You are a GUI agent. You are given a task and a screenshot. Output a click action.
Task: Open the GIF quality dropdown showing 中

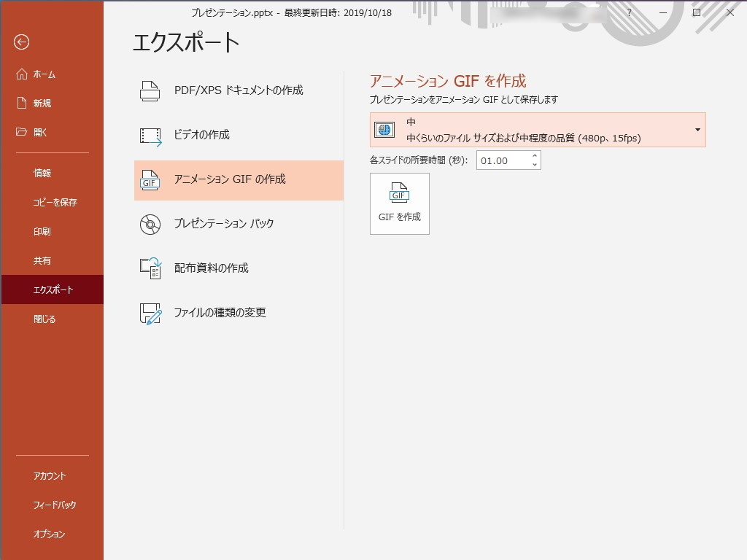698,130
